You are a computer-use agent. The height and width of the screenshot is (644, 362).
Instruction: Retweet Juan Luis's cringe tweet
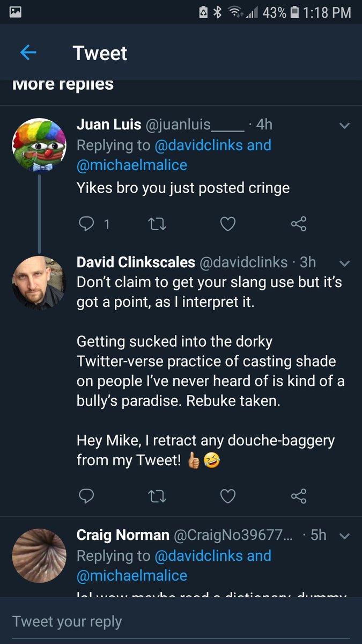[157, 224]
